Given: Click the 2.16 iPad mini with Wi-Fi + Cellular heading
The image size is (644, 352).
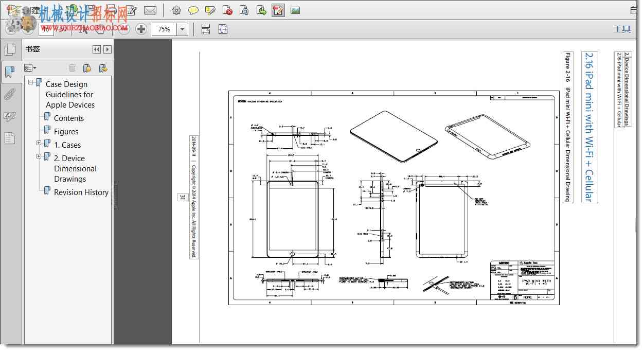Looking at the screenshot, I should (589, 127).
